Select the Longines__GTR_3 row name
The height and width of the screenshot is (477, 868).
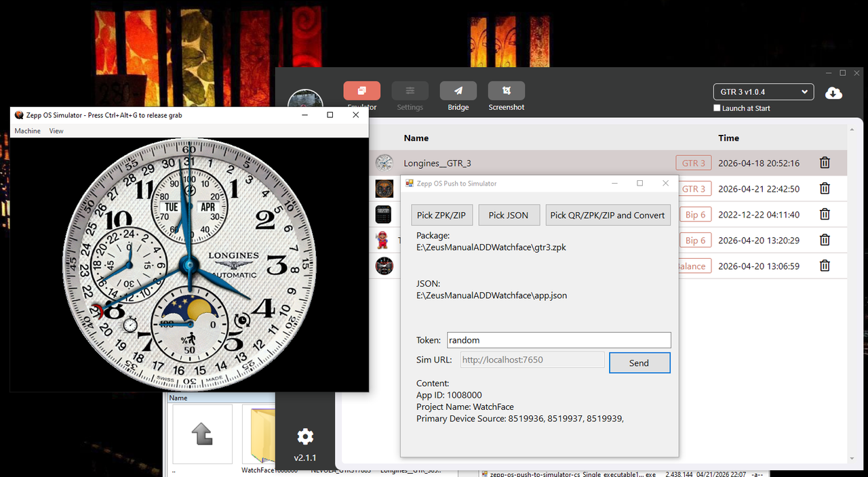coord(437,163)
